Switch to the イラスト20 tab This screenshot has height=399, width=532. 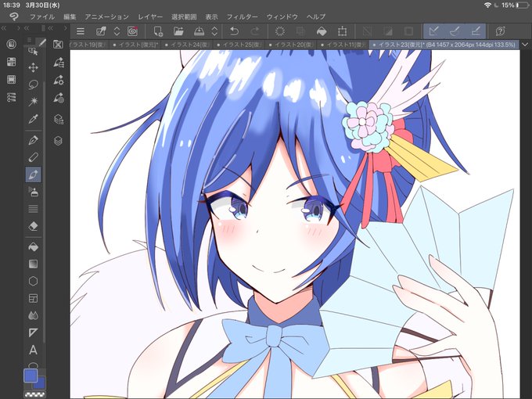tap(292, 45)
